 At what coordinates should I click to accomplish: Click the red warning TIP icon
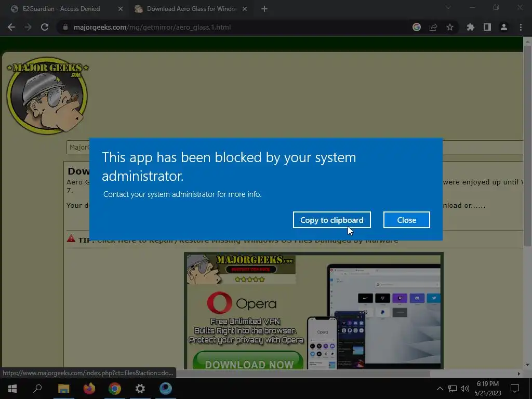pyautogui.click(x=71, y=238)
